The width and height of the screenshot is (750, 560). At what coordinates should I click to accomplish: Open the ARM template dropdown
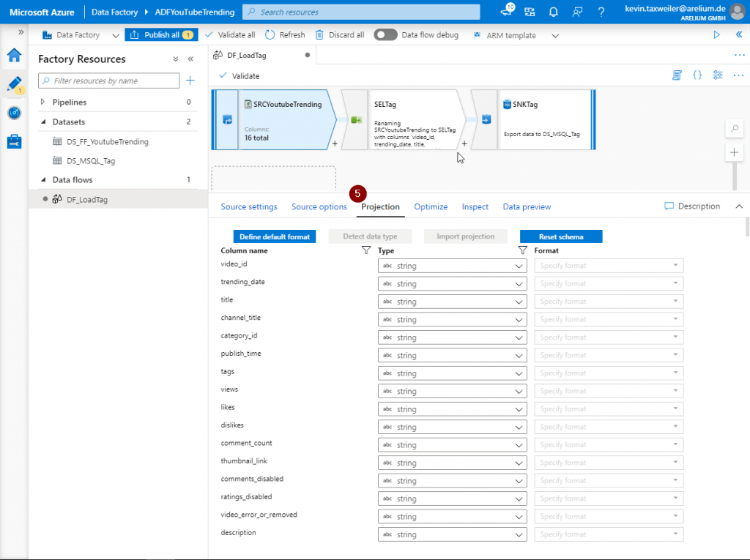555,34
